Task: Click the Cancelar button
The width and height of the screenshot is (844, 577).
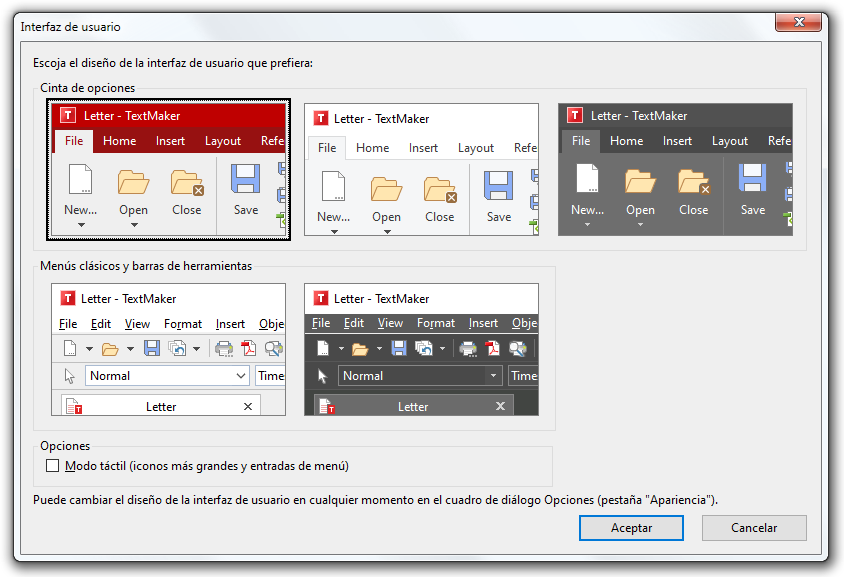Action: coord(754,528)
